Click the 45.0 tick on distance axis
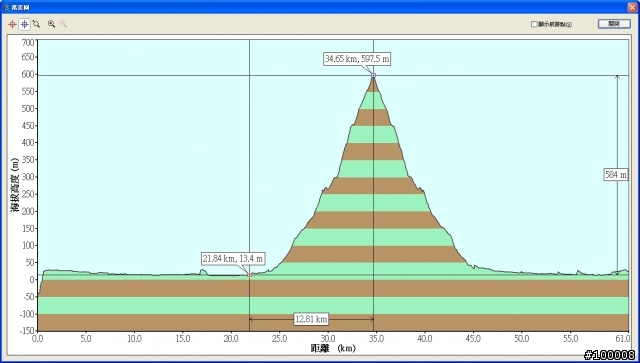This screenshot has width=640, height=363. (473, 339)
